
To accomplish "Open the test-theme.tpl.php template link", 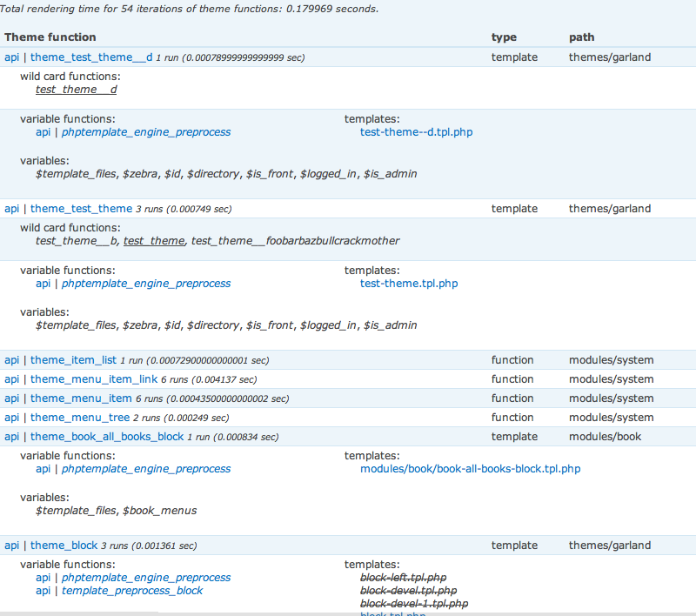I will (x=409, y=284).
